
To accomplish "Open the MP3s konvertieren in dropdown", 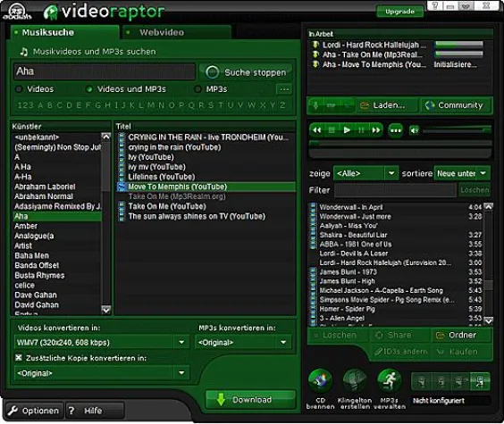I will tap(243, 342).
